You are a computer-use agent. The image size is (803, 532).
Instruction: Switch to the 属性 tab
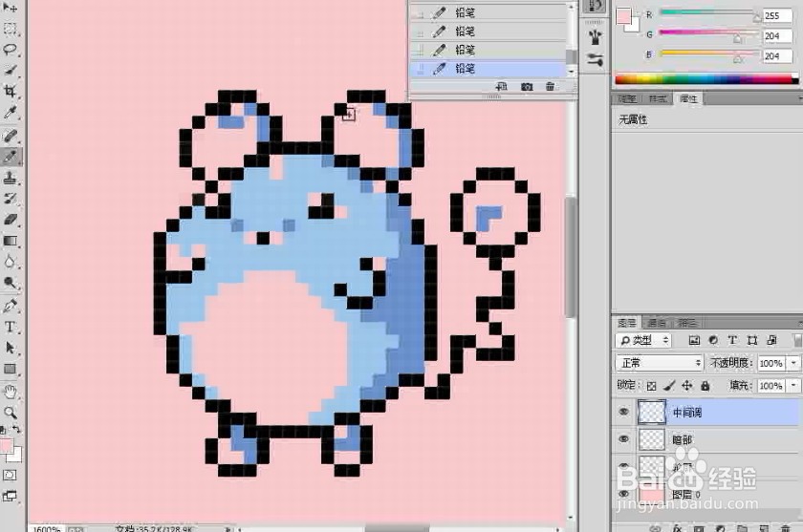click(x=689, y=98)
